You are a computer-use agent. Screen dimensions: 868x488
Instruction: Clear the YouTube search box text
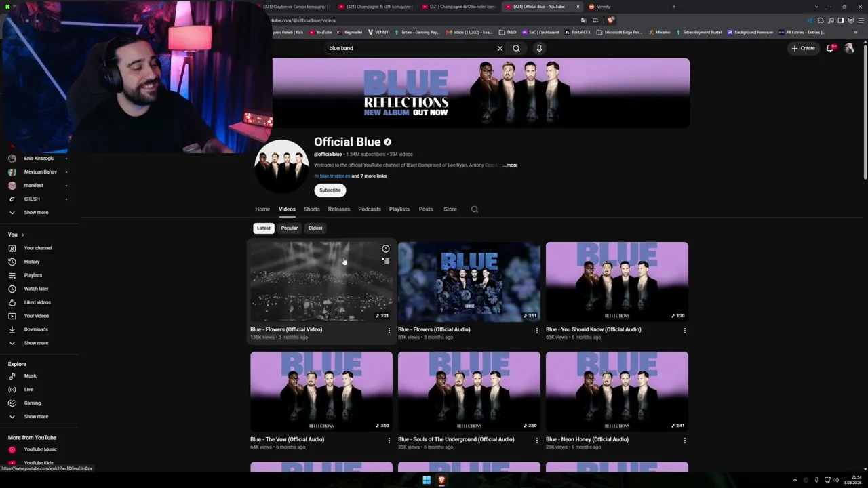point(500,48)
